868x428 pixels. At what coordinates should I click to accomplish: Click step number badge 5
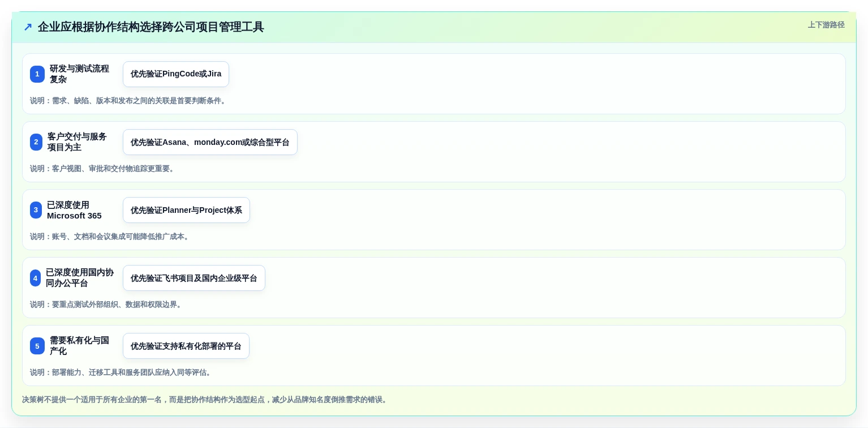pos(37,346)
